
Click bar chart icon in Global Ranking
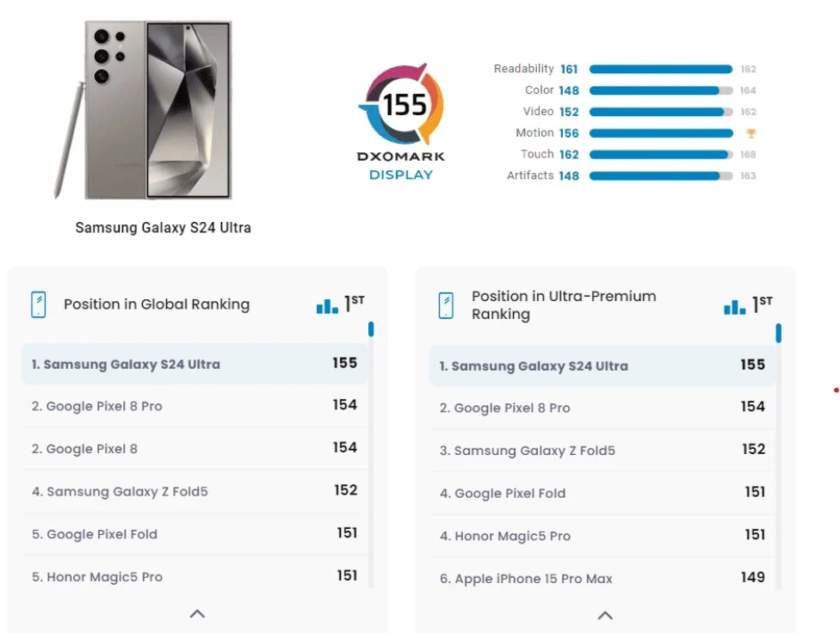click(327, 306)
